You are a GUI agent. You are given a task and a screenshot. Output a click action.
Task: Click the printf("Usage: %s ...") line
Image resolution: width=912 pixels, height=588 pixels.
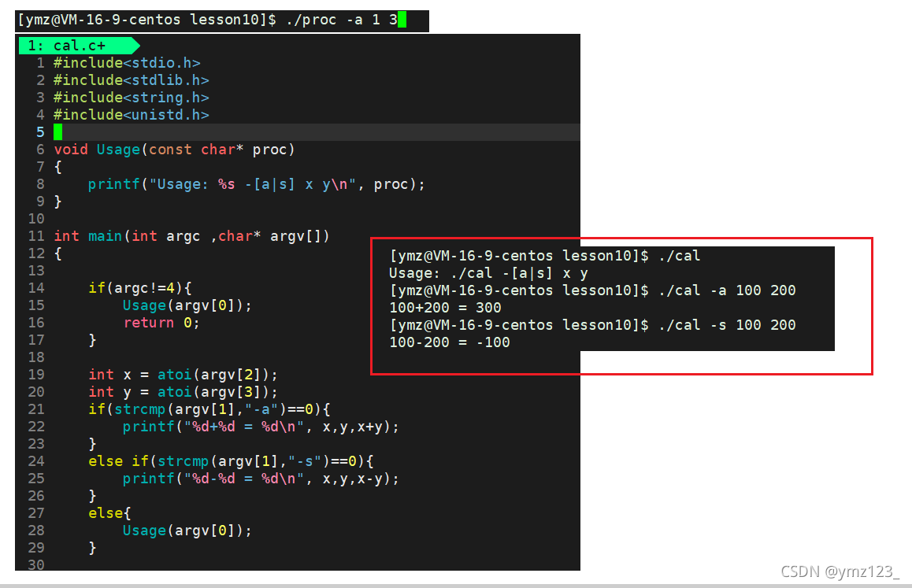coord(257,184)
